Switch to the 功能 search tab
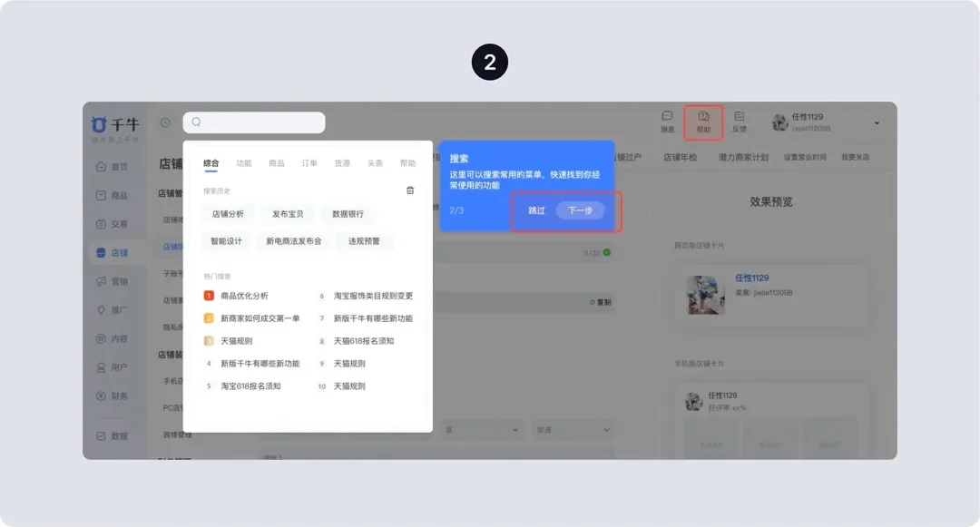Screen dimensions: 980x527 tap(242, 161)
